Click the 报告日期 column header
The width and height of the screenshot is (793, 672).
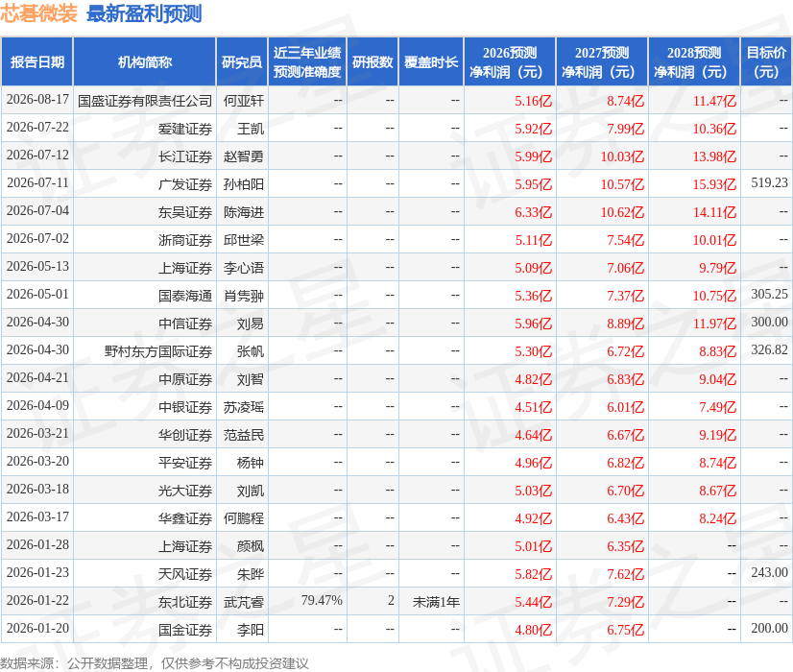point(37,61)
